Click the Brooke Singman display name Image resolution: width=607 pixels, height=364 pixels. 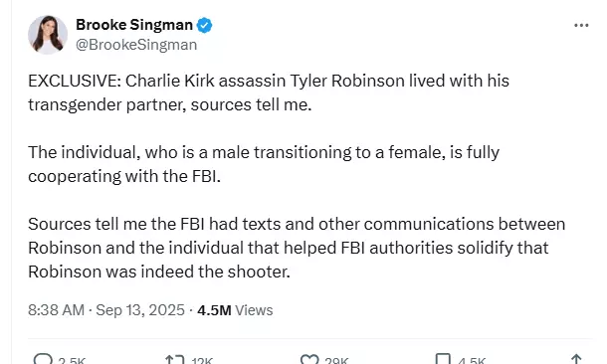134,25
